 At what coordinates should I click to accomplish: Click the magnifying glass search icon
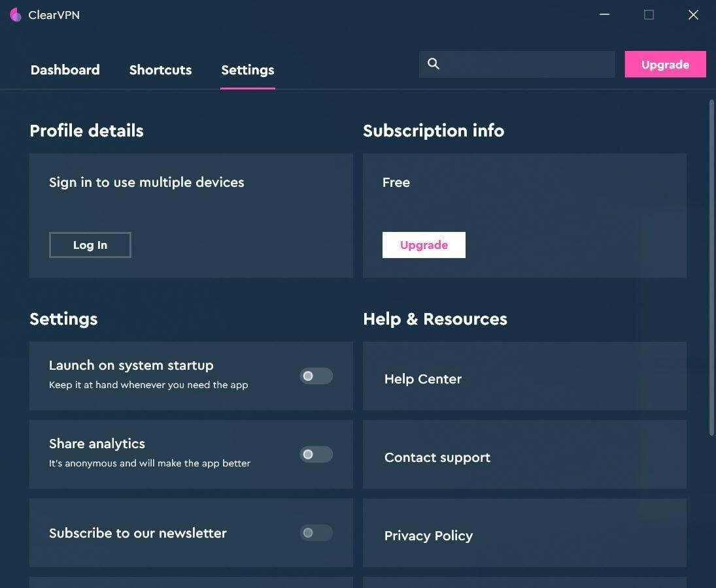pyautogui.click(x=434, y=63)
